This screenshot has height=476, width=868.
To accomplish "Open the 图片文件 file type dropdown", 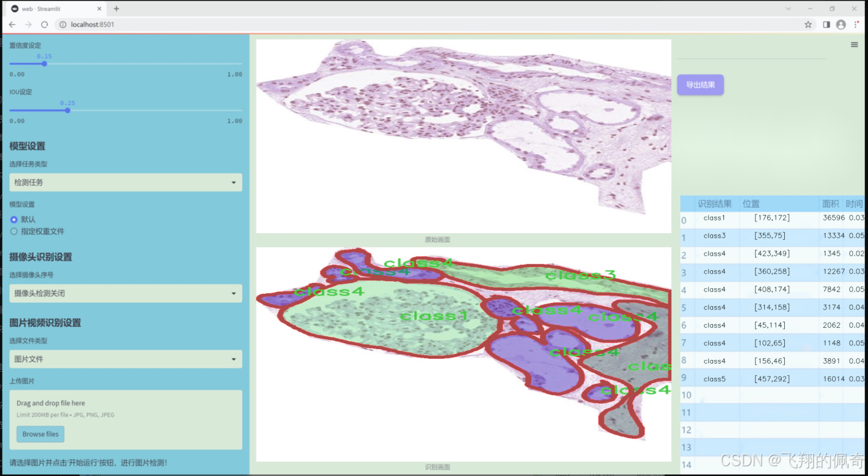I will (126, 359).
